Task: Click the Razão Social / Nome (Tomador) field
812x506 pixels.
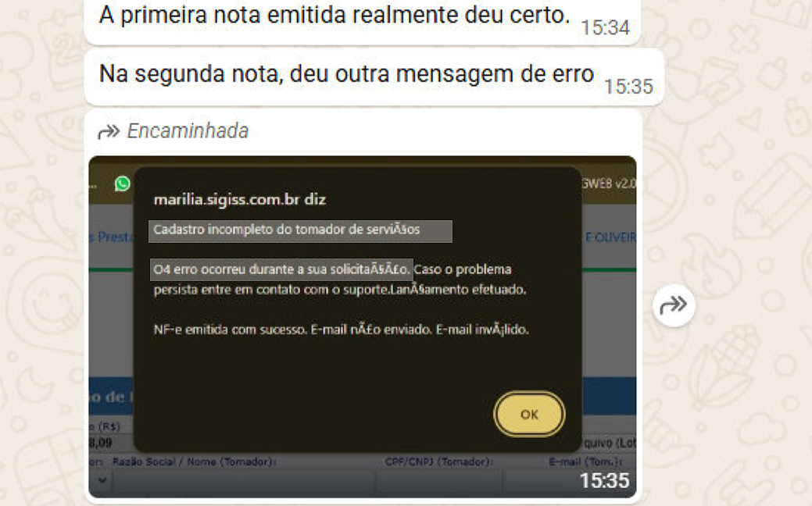Action: 243,481
